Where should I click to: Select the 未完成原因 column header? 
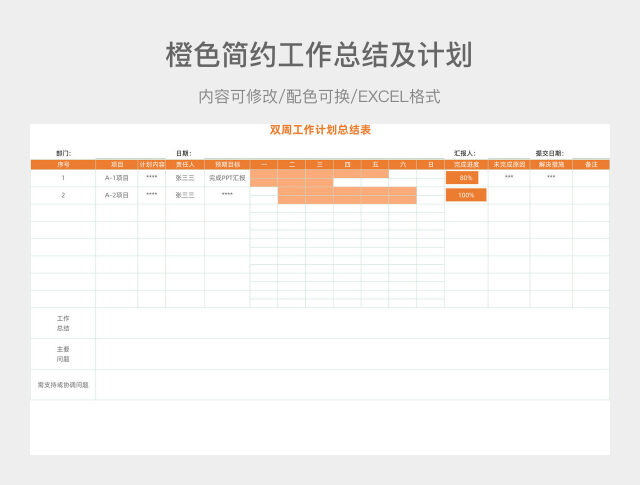[x=509, y=164]
